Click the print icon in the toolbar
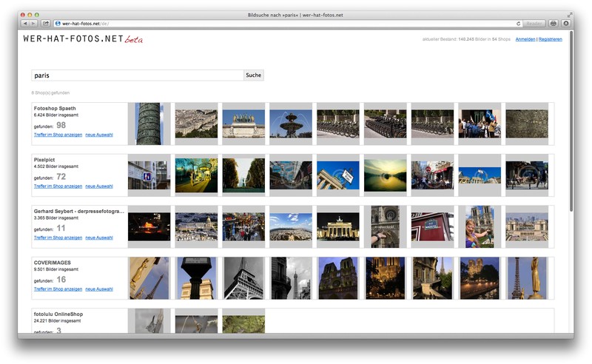The width and height of the screenshot is (592, 364). 553,24
